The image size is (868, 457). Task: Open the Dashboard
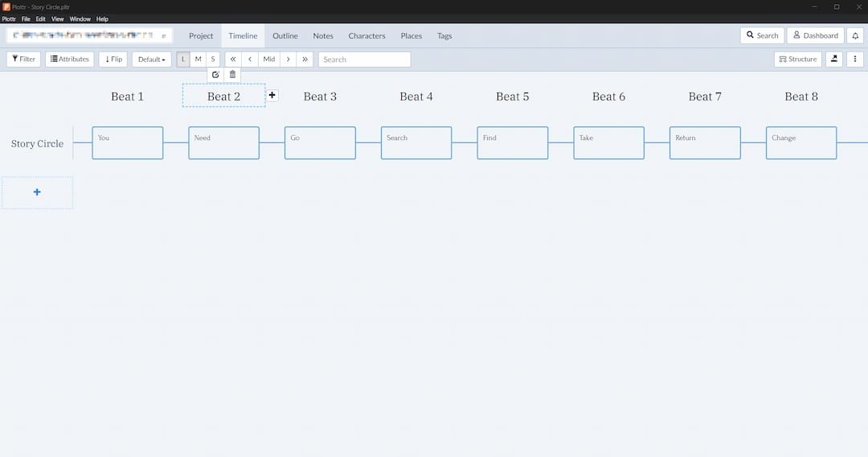[x=815, y=35]
